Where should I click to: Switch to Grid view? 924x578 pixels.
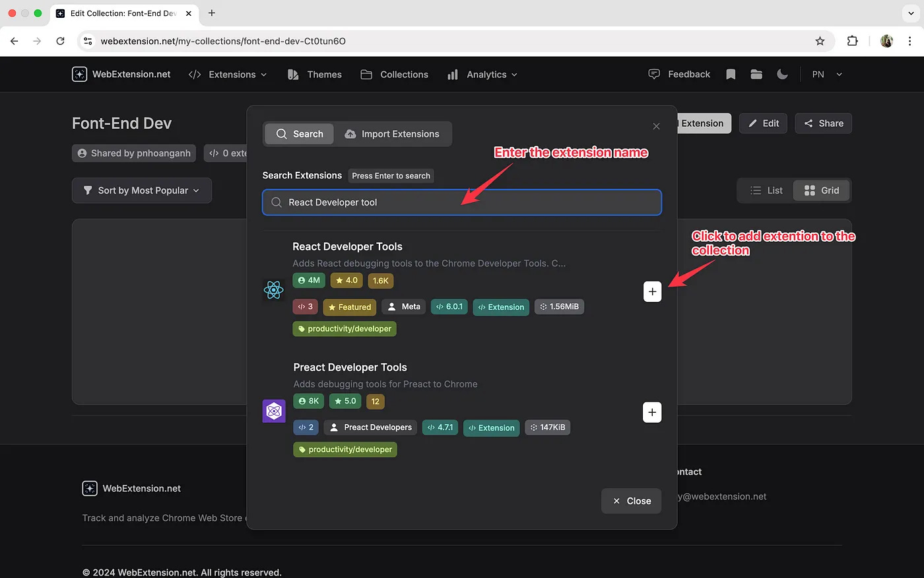pos(822,190)
